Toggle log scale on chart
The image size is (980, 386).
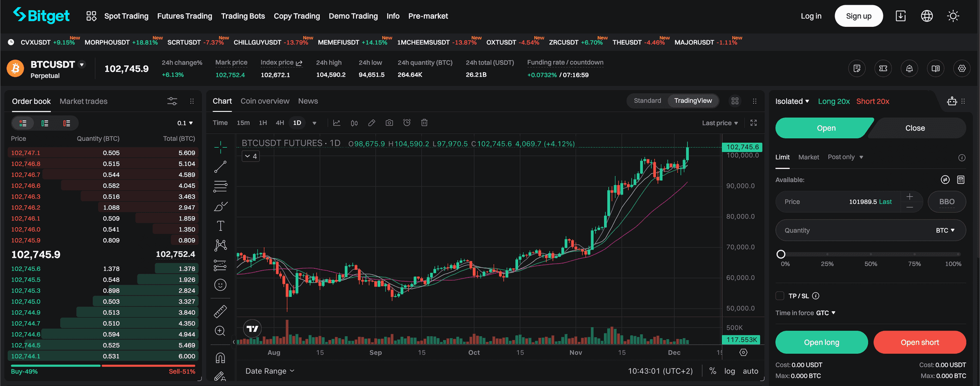[x=730, y=371]
